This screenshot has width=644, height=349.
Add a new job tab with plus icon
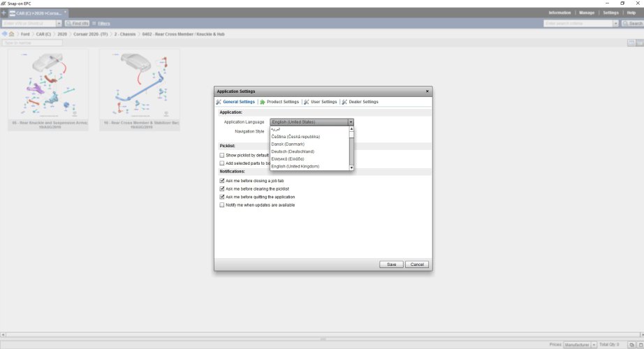point(3,13)
